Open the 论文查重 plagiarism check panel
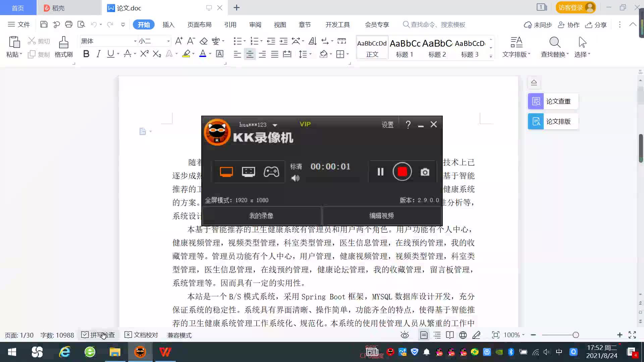Screen dimensions: 644x362 coord(553,101)
